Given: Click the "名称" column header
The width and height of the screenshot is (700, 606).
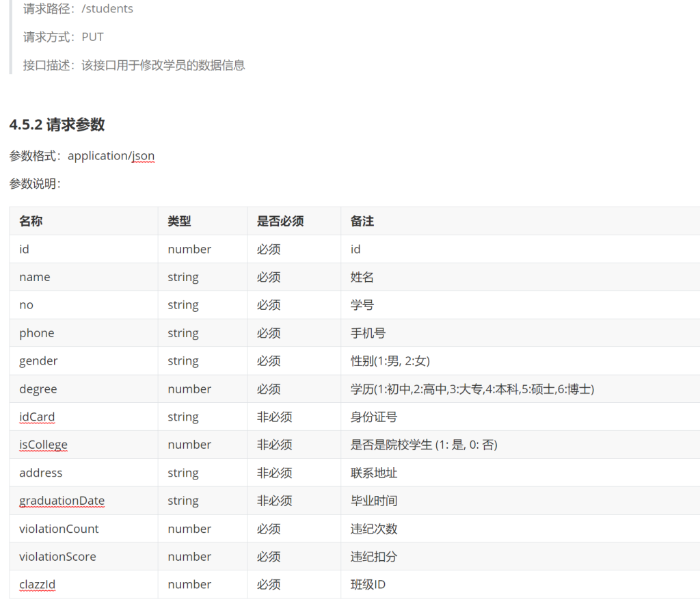Looking at the screenshot, I should 31,221.
